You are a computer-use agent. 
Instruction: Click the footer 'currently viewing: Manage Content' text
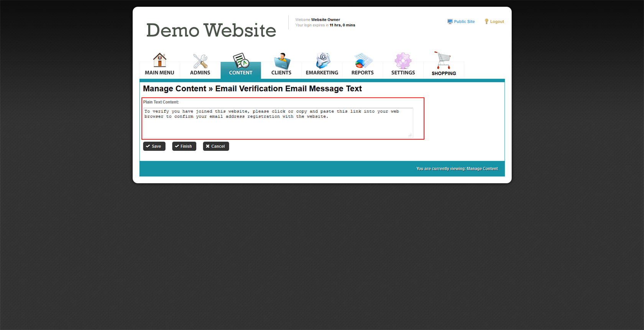(457, 169)
